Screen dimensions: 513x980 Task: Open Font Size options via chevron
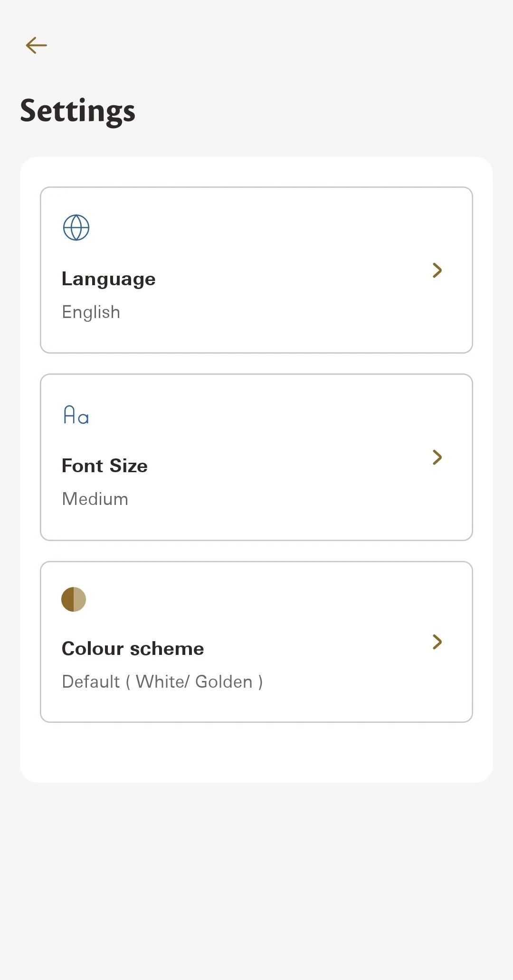tap(437, 457)
